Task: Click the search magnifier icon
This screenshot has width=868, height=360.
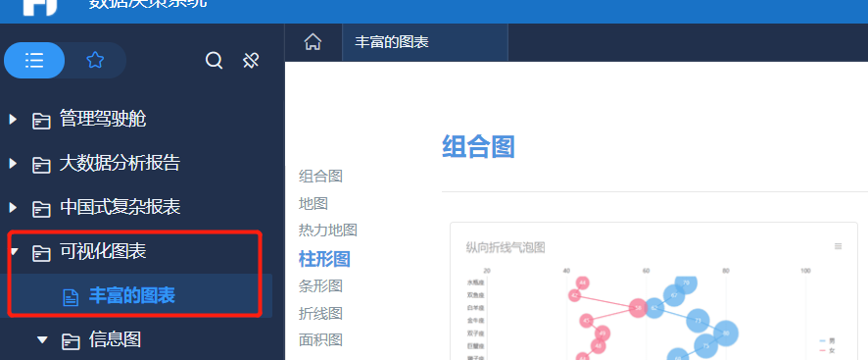Action: pos(214,60)
